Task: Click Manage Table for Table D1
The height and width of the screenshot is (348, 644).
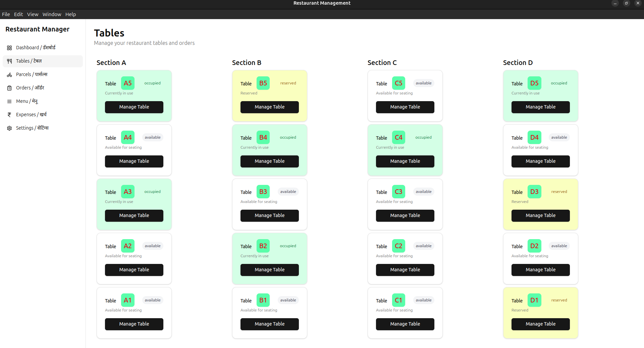Action: pyautogui.click(x=540, y=324)
